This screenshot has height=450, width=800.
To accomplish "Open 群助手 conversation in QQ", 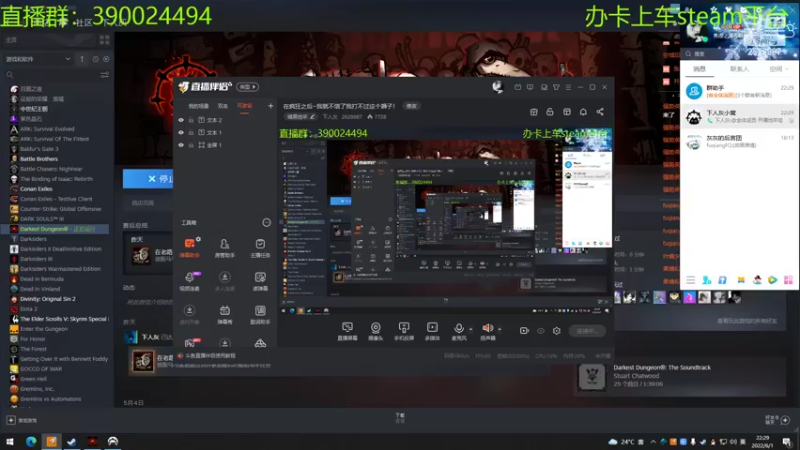I will 739,91.
